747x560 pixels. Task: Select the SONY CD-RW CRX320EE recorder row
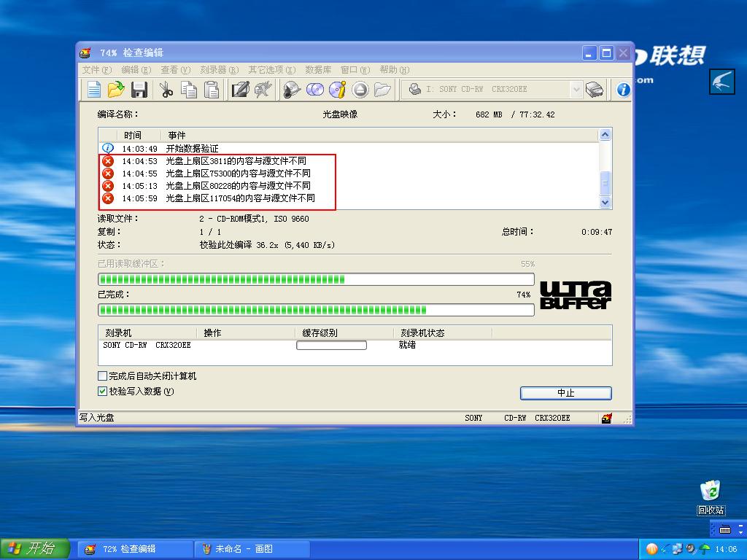(355, 345)
